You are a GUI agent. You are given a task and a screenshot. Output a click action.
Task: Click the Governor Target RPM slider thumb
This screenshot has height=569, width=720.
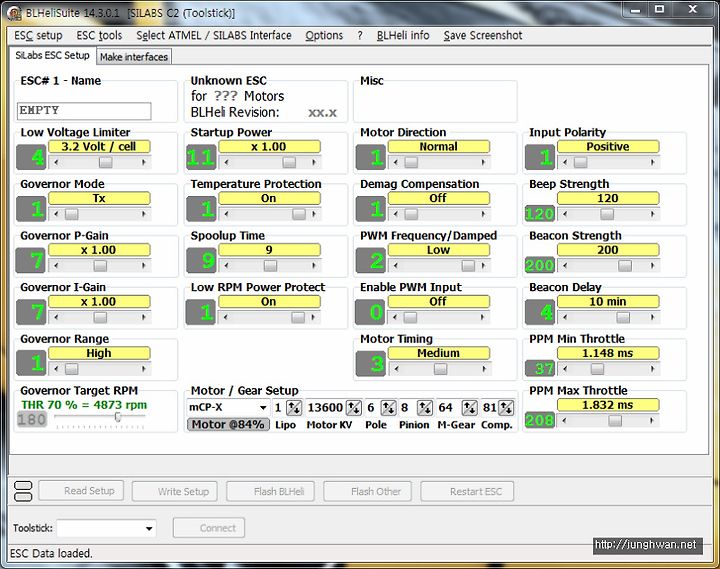(118, 417)
